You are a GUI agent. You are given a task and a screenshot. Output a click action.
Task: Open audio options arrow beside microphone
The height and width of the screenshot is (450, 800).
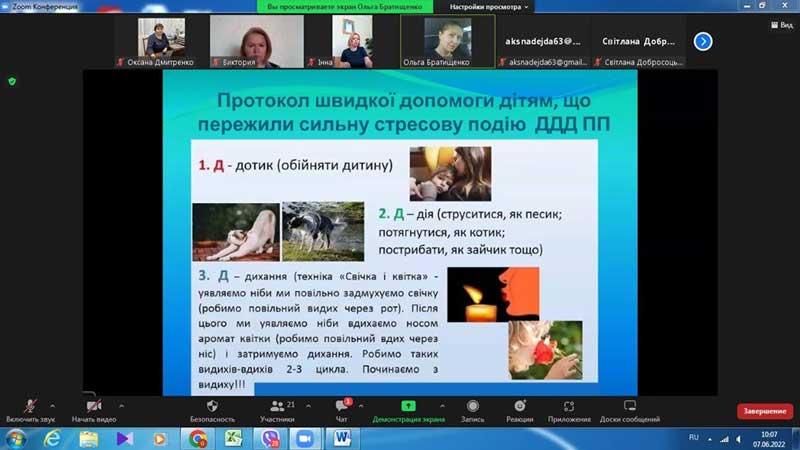tap(53, 406)
